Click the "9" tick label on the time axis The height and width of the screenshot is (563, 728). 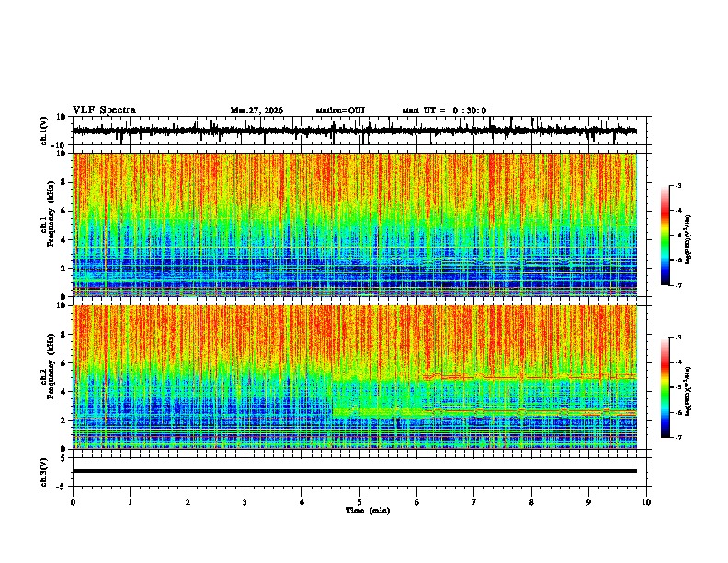(x=588, y=502)
